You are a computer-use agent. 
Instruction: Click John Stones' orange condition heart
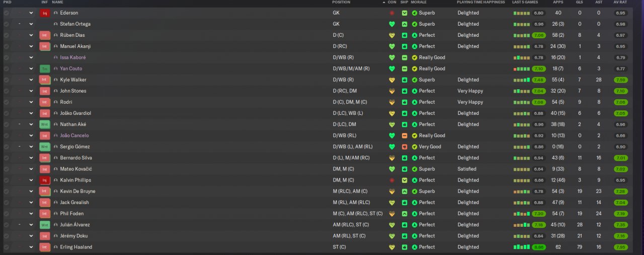(x=392, y=91)
